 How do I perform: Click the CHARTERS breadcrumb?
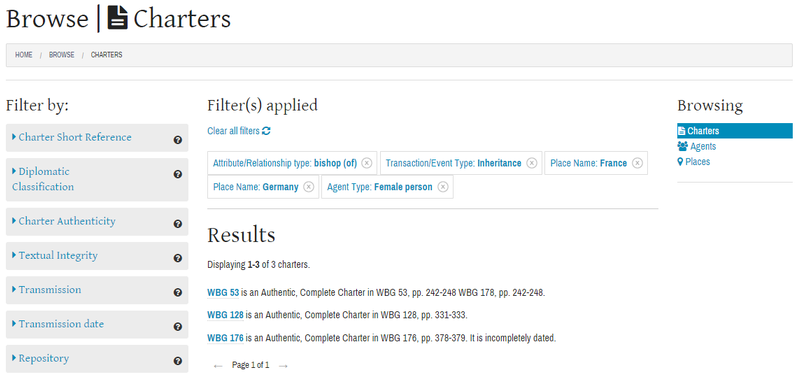click(107, 55)
